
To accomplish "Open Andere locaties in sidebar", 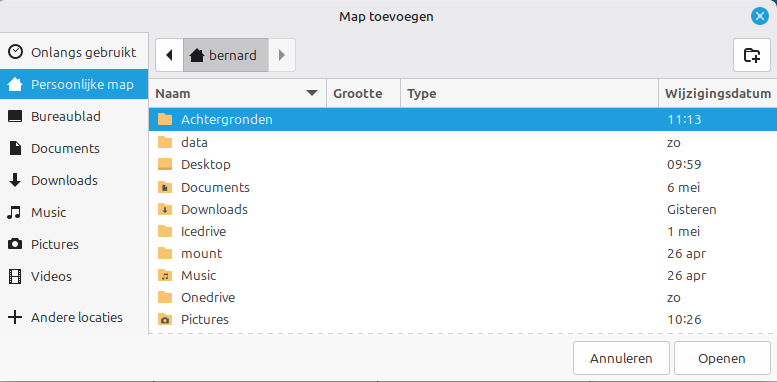I will [74, 317].
